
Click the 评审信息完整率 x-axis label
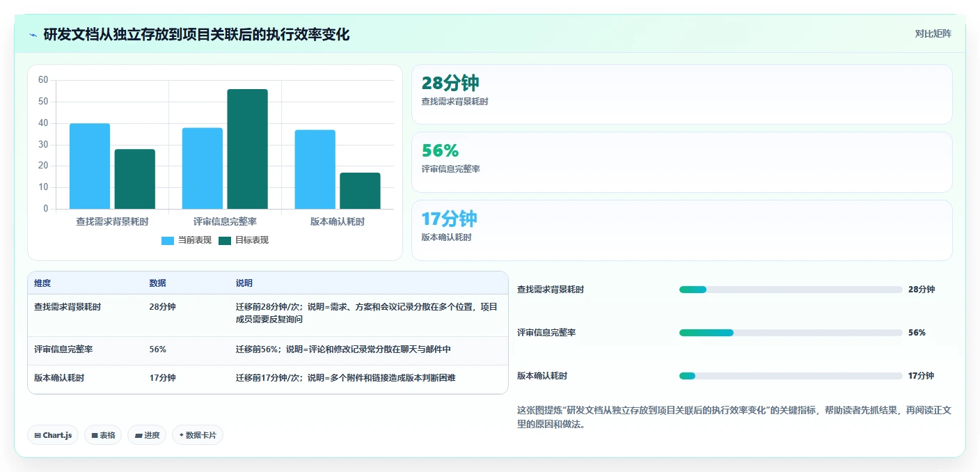coord(225,221)
